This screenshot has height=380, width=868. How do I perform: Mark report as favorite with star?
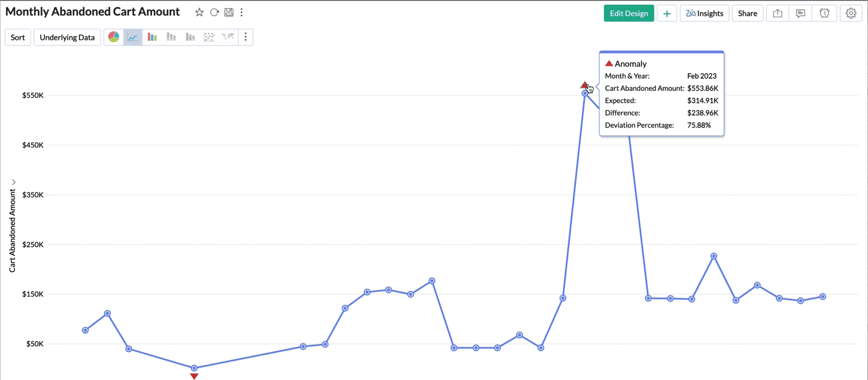tap(199, 13)
